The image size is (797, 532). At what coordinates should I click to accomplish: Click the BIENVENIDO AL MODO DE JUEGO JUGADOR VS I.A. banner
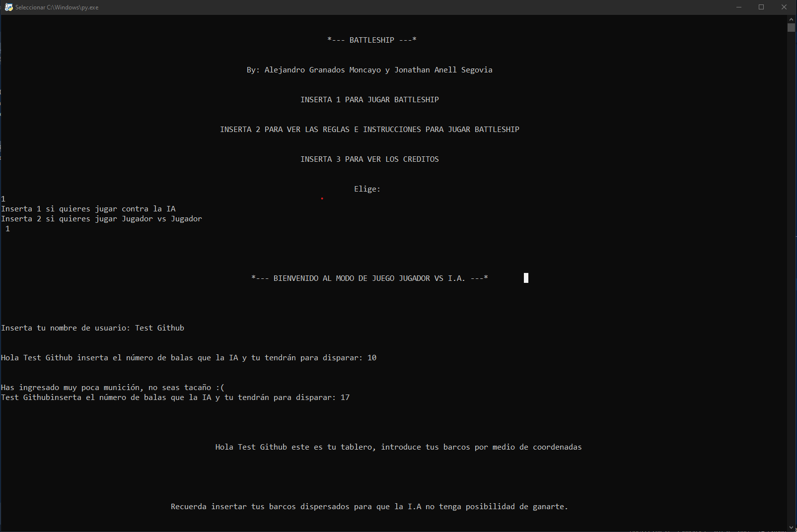point(369,278)
